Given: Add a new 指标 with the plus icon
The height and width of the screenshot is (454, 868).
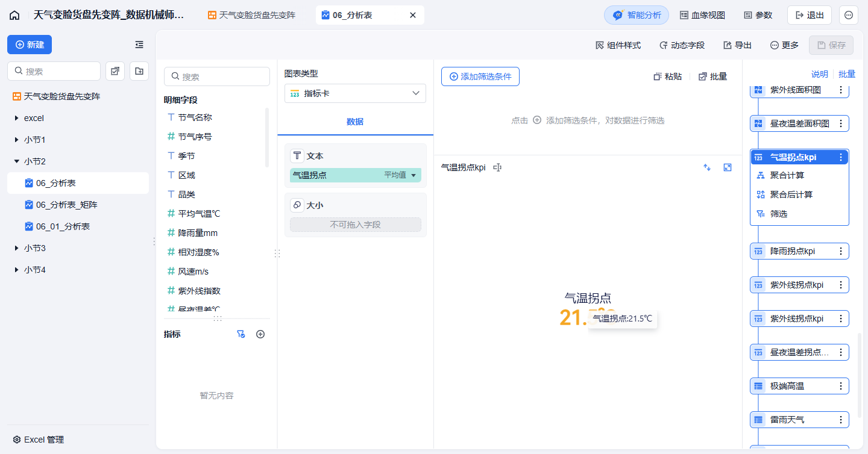Looking at the screenshot, I should (x=260, y=334).
